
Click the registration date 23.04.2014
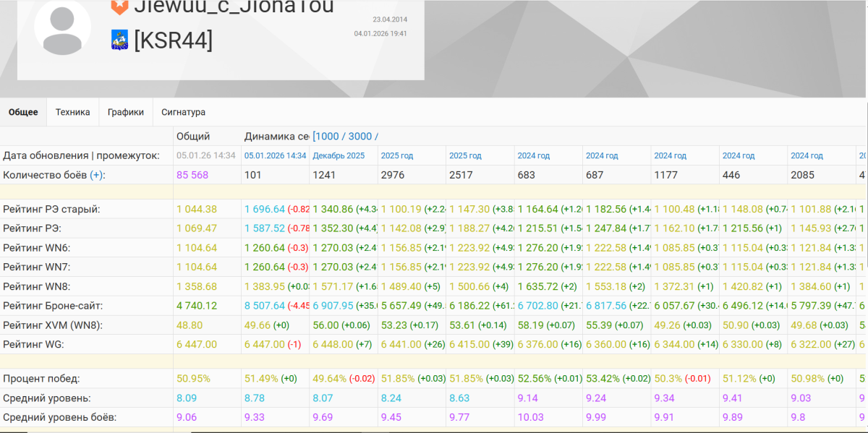click(390, 20)
